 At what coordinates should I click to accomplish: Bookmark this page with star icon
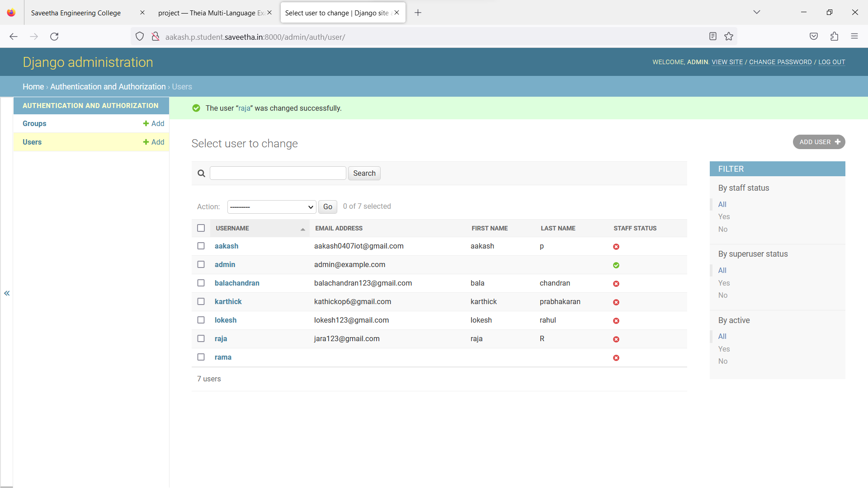tap(729, 37)
